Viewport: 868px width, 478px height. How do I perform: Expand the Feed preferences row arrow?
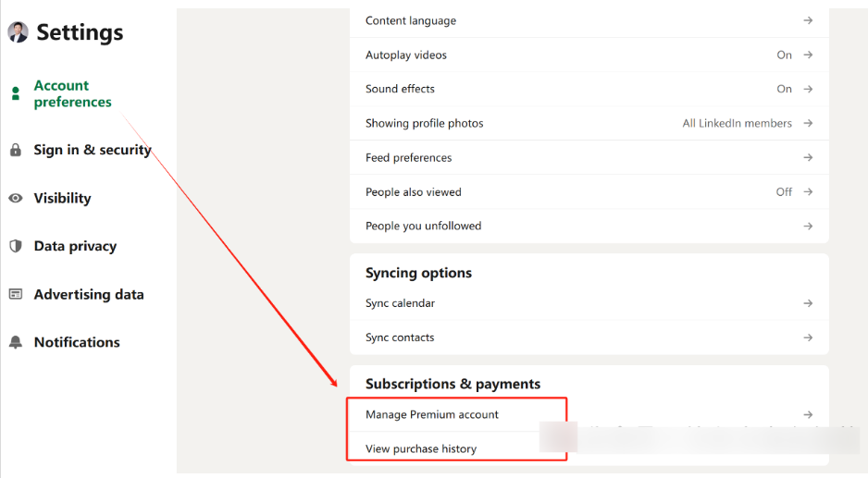click(x=808, y=157)
